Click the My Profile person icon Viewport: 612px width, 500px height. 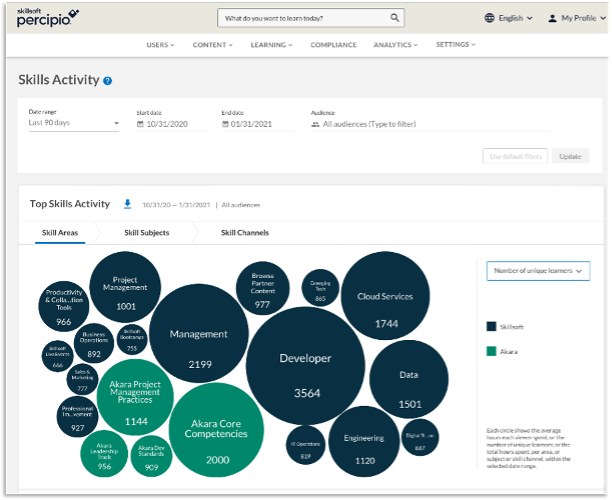(552, 18)
